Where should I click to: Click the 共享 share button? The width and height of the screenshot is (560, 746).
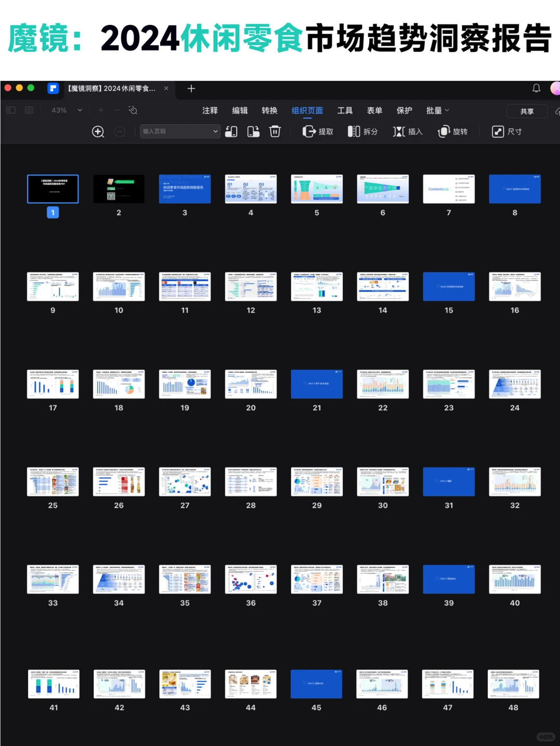pyautogui.click(x=527, y=111)
